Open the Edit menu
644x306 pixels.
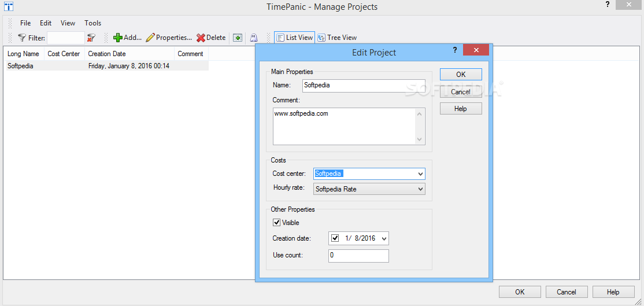click(x=46, y=23)
